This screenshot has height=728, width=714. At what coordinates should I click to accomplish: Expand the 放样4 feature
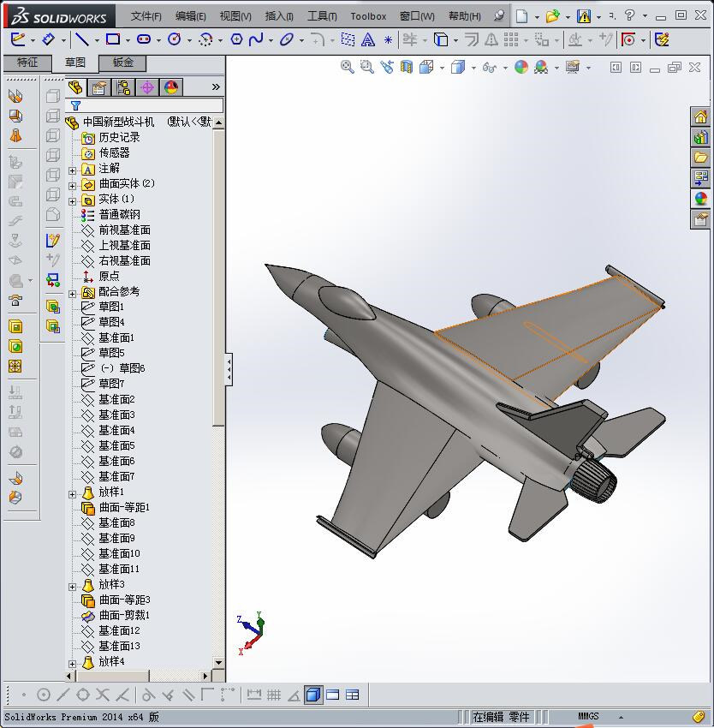coord(73,664)
